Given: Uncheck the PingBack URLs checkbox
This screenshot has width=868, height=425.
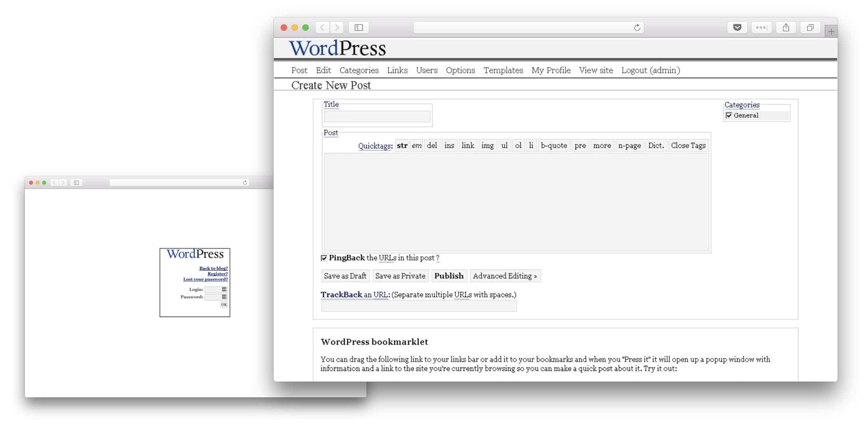Looking at the screenshot, I should pyautogui.click(x=324, y=258).
